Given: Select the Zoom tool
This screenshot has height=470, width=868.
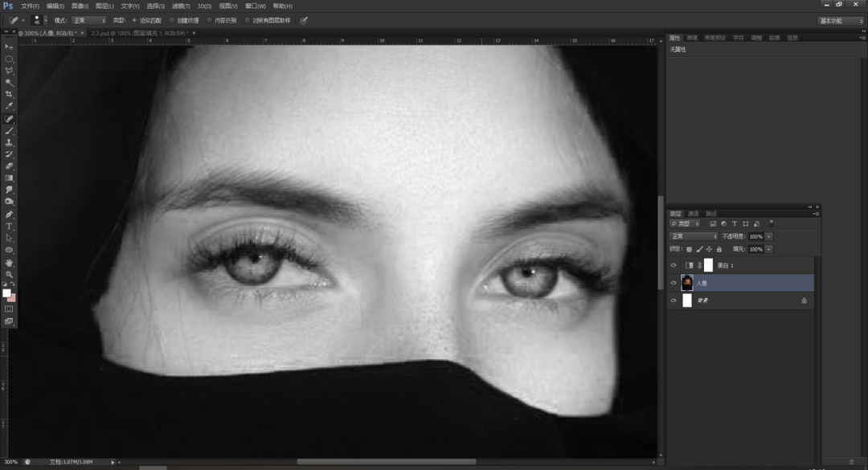Looking at the screenshot, I should (9, 275).
